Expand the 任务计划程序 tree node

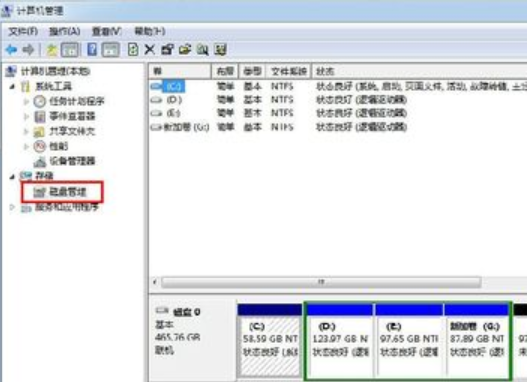pyautogui.click(x=26, y=101)
